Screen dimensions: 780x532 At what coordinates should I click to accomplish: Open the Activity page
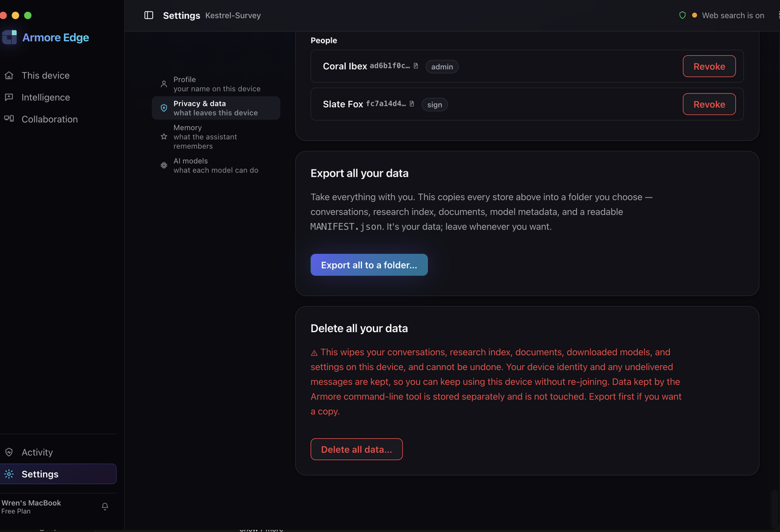point(58,452)
